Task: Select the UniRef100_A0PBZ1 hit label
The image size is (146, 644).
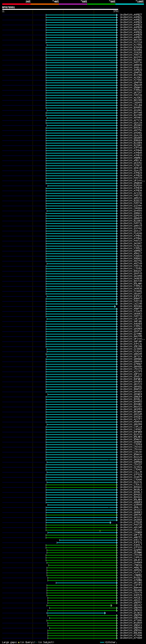Action: click(x=131, y=17)
